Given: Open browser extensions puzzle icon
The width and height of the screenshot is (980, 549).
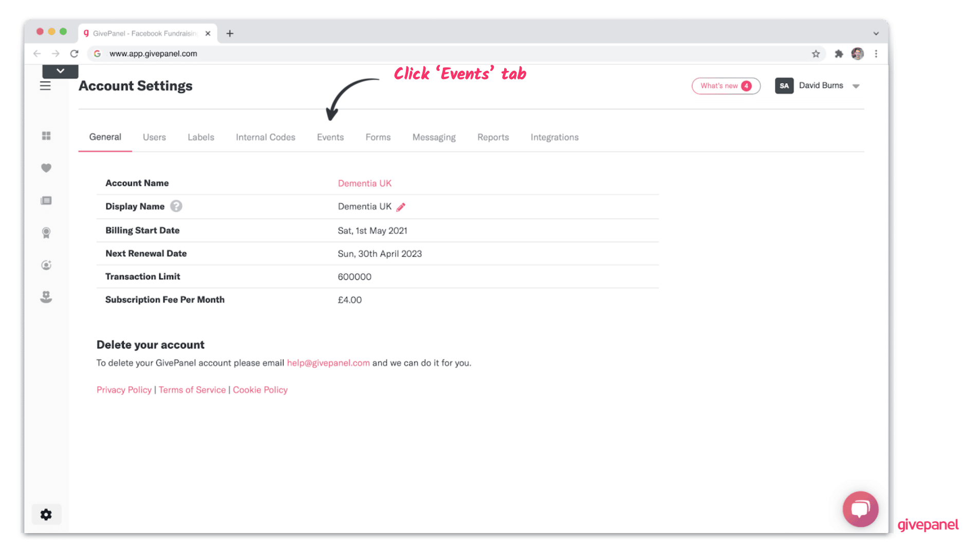Looking at the screenshot, I should click(839, 54).
